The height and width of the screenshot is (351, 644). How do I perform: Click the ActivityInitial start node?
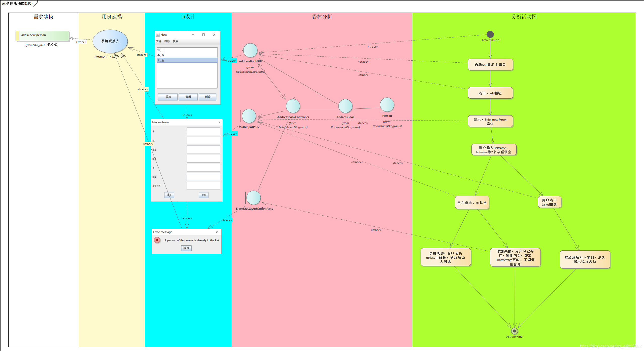click(490, 34)
